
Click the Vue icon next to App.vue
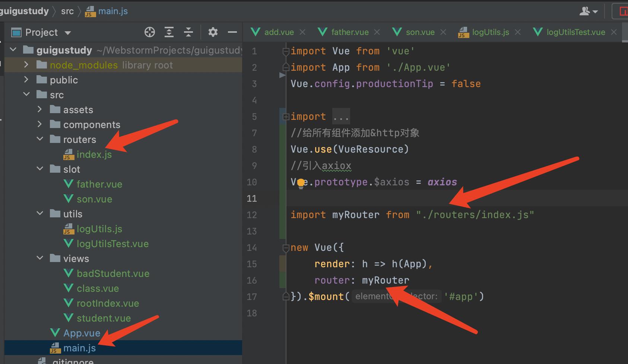[x=55, y=333]
